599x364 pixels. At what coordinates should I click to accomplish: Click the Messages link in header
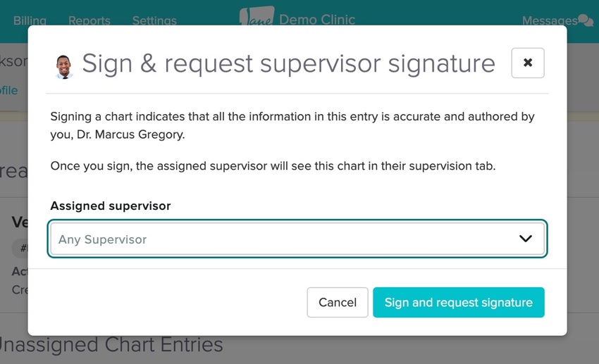tap(550, 20)
